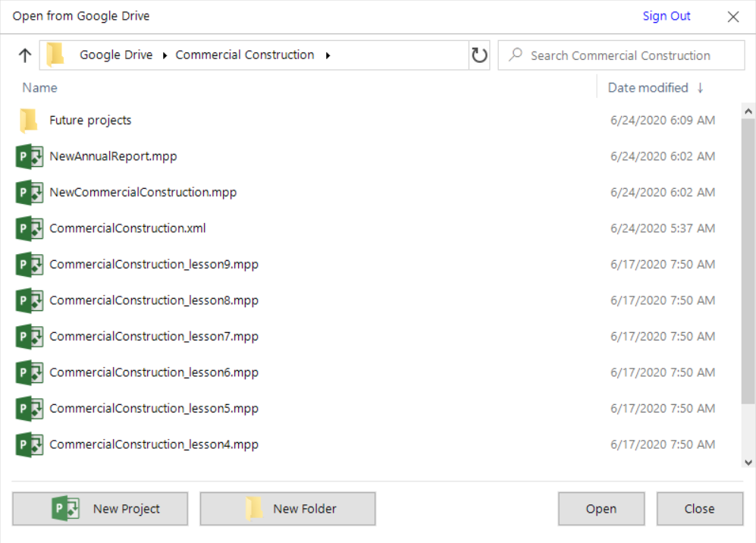Select CommercialConstruction_lesson9.mpp file name
The height and width of the screenshot is (543, 756).
(x=154, y=264)
